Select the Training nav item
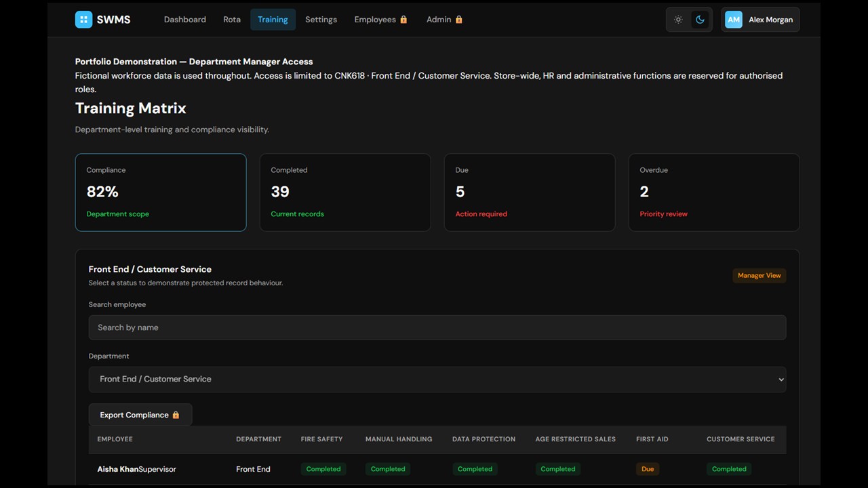The image size is (868, 488). click(273, 20)
